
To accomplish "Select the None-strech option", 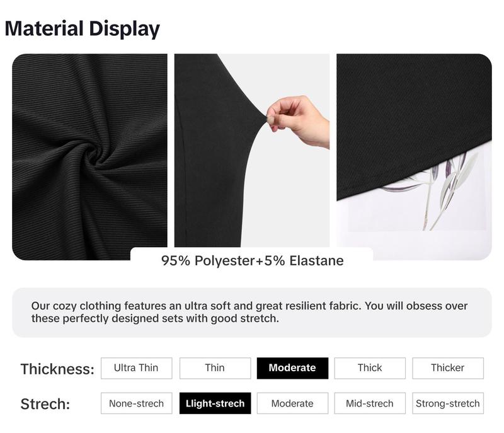I will pyautogui.click(x=136, y=403).
